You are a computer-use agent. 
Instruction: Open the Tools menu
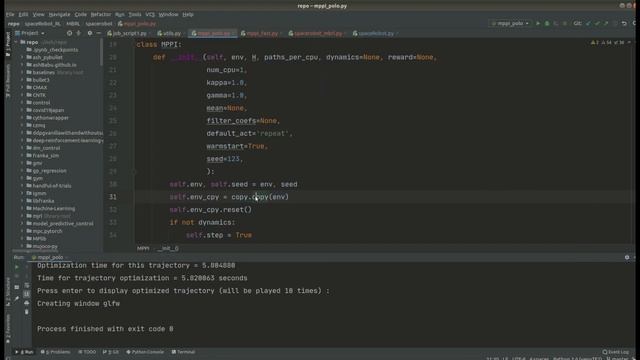(x=135, y=14)
